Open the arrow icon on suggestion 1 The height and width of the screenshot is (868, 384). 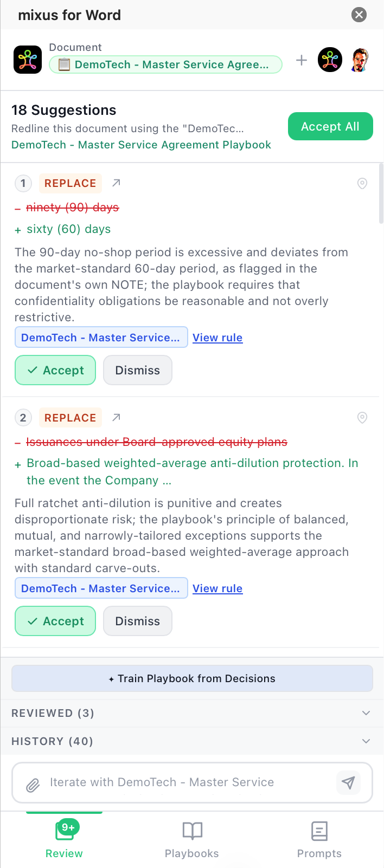[116, 183]
